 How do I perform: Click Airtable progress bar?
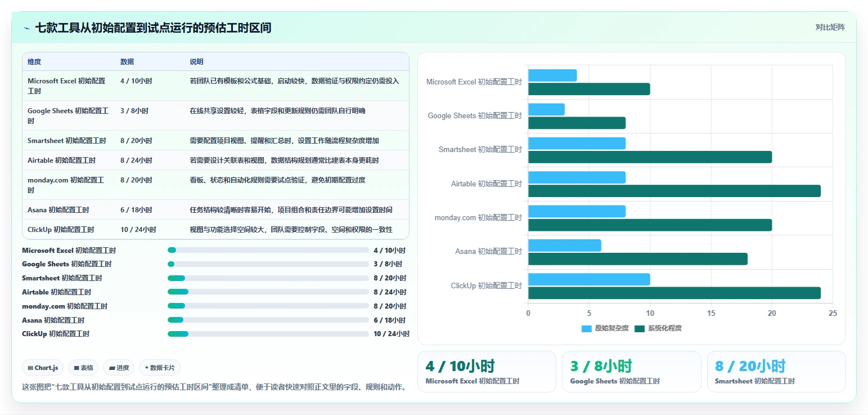pos(268,292)
